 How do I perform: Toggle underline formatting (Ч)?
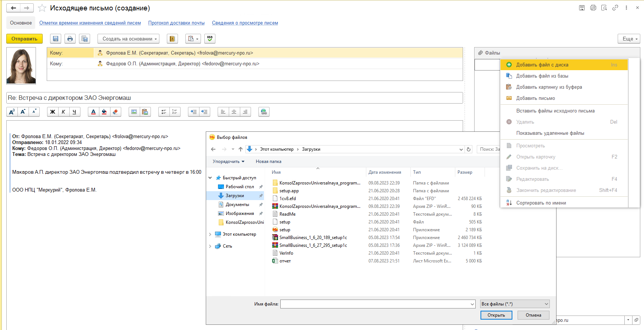click(x=75, y=112)
